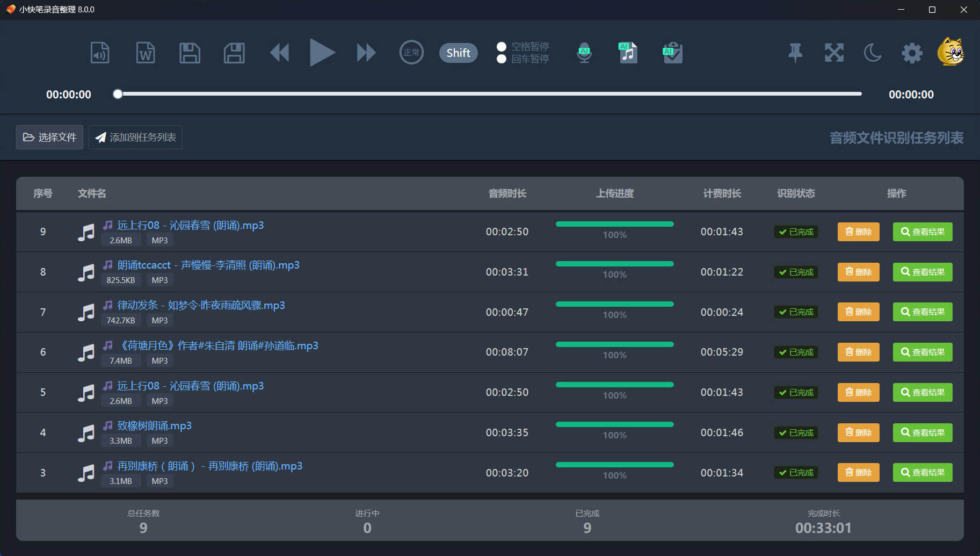The height and width of the screenshot is (556, 980).
Task: Click the Word document icon in toolbar
Action: click(145, 53)
